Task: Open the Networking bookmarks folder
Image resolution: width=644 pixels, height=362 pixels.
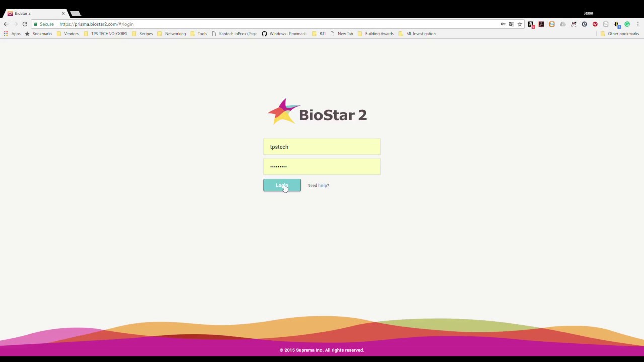Action: pos(171,34)
